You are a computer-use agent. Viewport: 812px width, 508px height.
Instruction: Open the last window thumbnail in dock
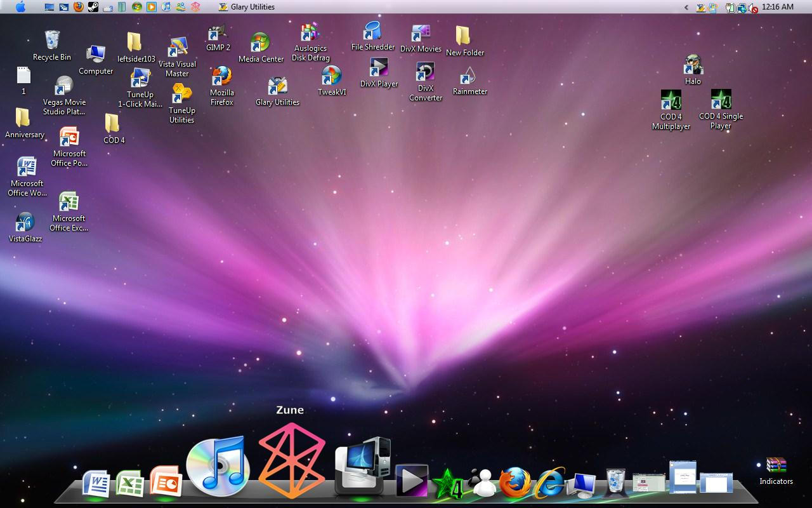coord(716,483)
